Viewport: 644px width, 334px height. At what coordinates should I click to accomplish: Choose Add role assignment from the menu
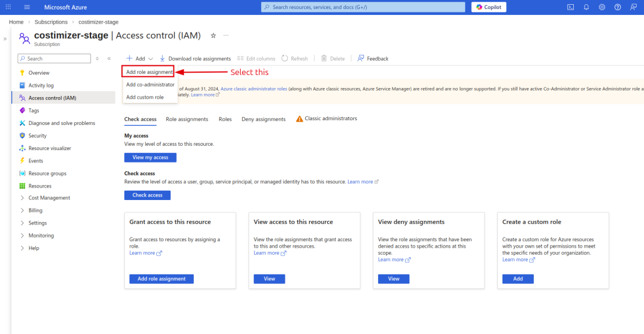tap(149, 71)
